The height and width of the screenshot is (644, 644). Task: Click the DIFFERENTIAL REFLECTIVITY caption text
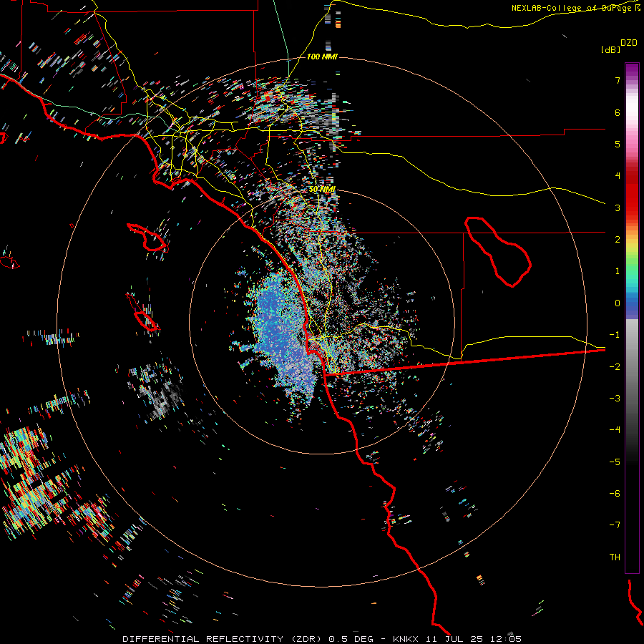click(x=203, y=639)
